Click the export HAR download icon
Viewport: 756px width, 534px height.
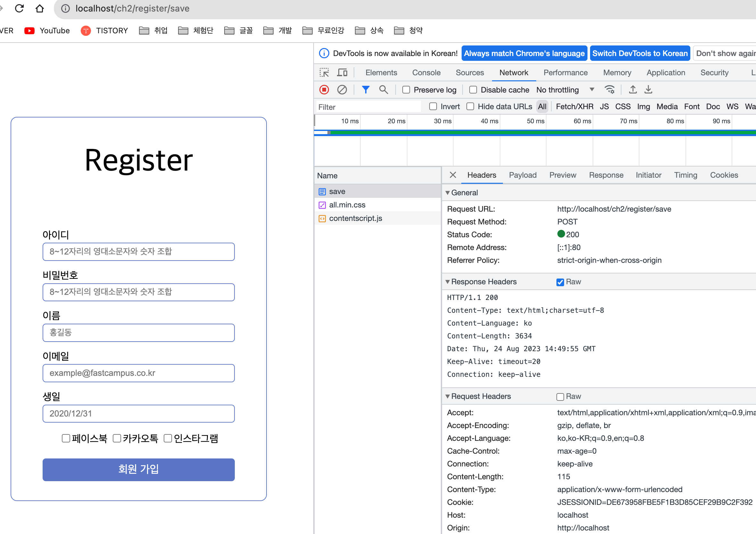pyautogui.click(x=648, y=90)
